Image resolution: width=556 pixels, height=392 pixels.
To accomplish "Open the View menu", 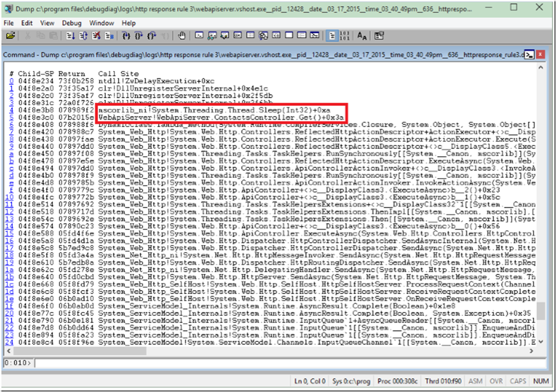I will click(47, 23).
